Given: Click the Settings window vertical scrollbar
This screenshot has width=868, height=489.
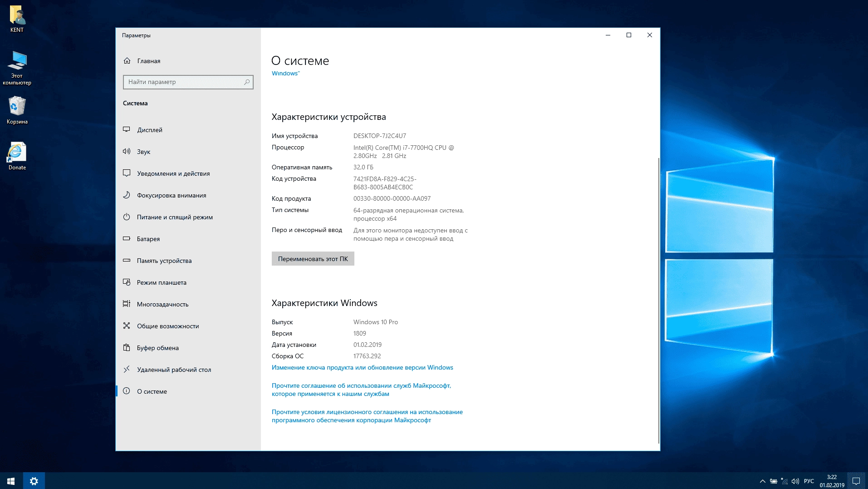Looking at the screenshot, I should [x=658, y=301].
